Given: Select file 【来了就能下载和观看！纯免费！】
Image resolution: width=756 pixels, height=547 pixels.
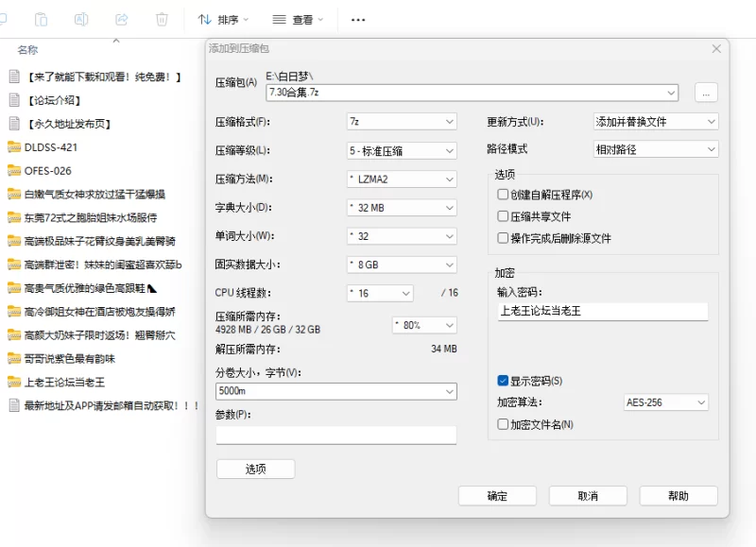Looking at the screenshot, I should (x=105, y=77).
